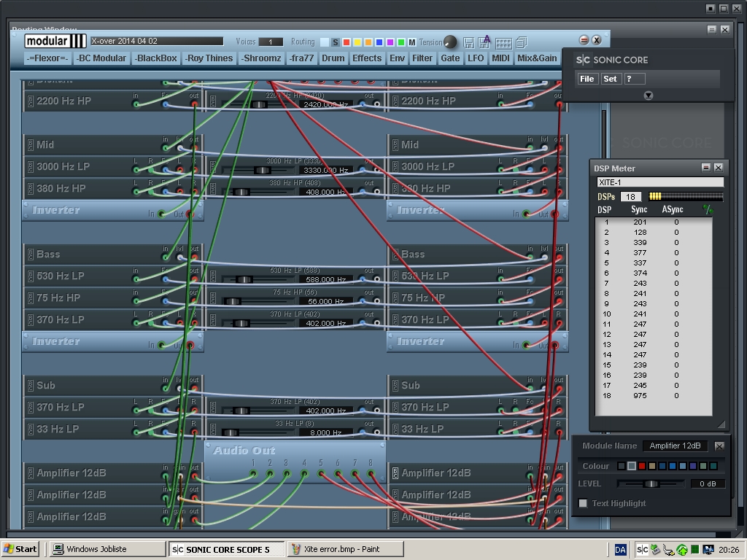This screenshot has height=560, width=747.
Task: Select the red colour swatch for module
Action: coord(642,466)
